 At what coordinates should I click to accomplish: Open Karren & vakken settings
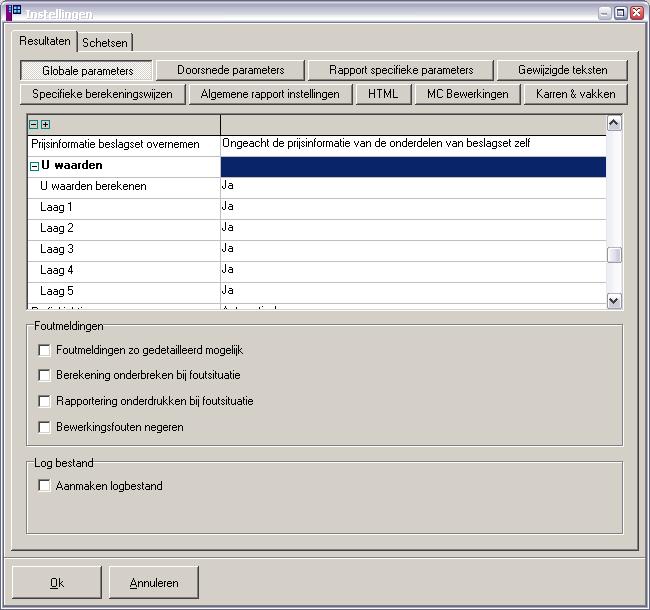(576, 94)
